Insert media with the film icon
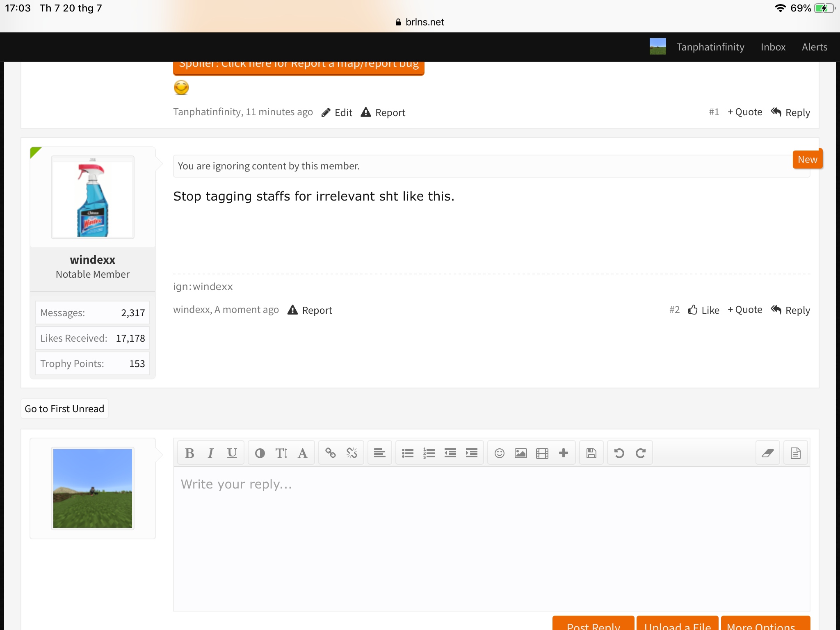This screenshot has height=630, width=840. 542,453
